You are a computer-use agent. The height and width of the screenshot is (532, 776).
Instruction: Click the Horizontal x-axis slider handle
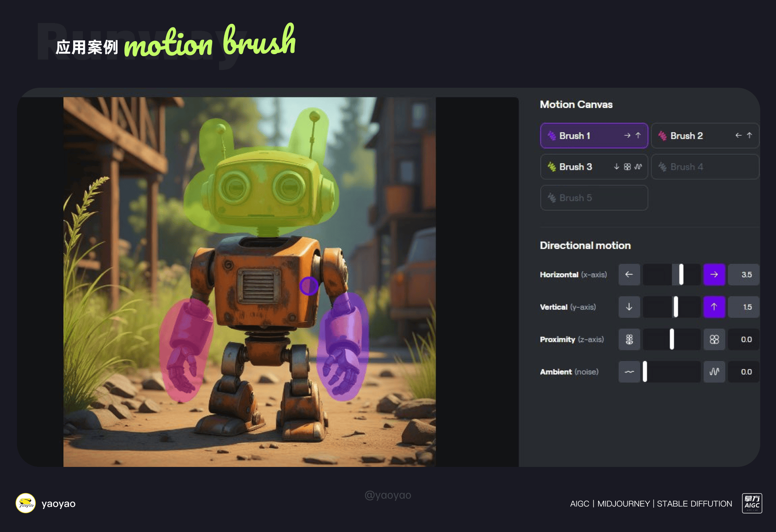tap(681, 274)
